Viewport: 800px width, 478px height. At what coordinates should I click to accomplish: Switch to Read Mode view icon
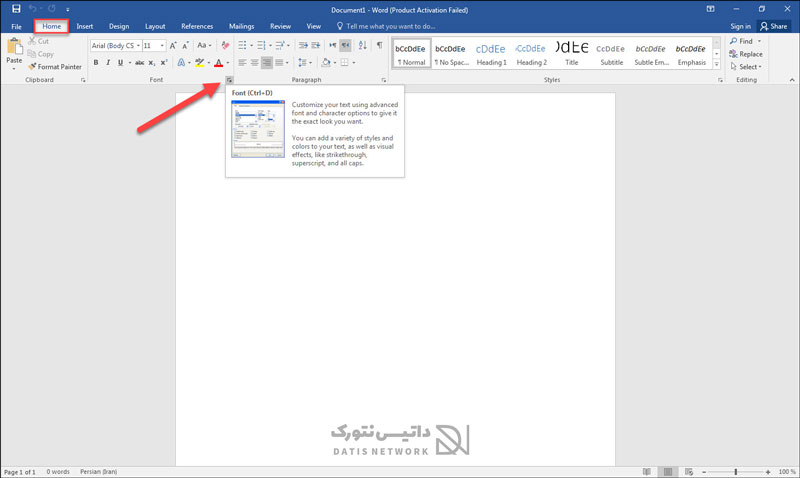tap(647, 472)
